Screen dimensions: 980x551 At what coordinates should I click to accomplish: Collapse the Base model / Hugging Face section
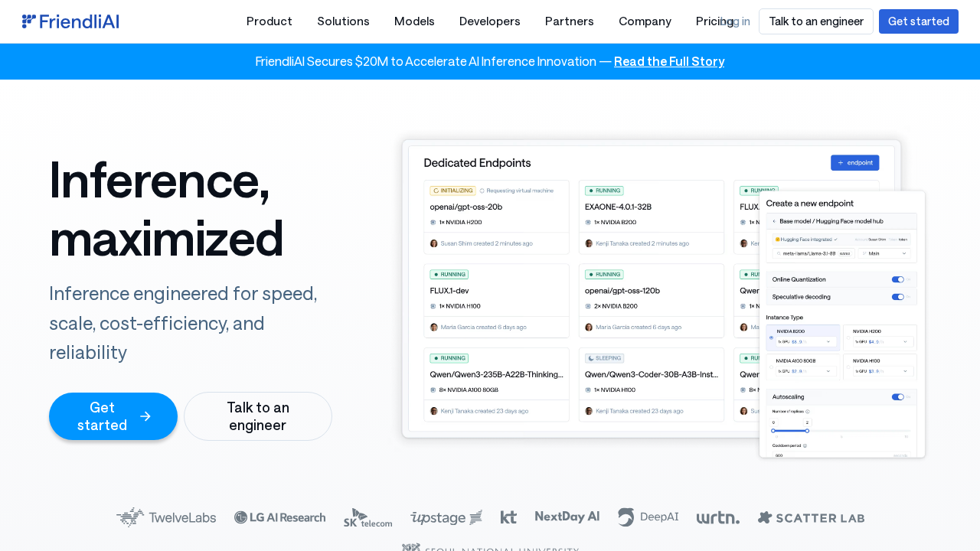point(773,220)
